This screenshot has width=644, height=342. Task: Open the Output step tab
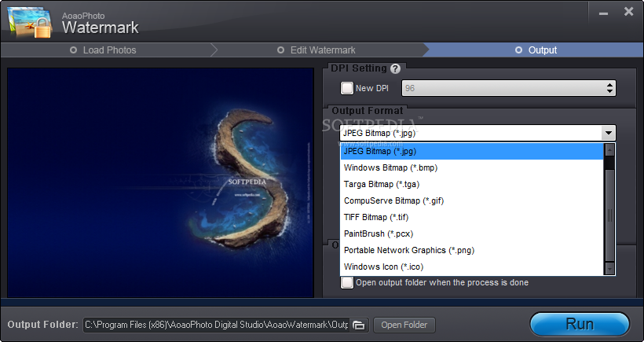(536, 50)
